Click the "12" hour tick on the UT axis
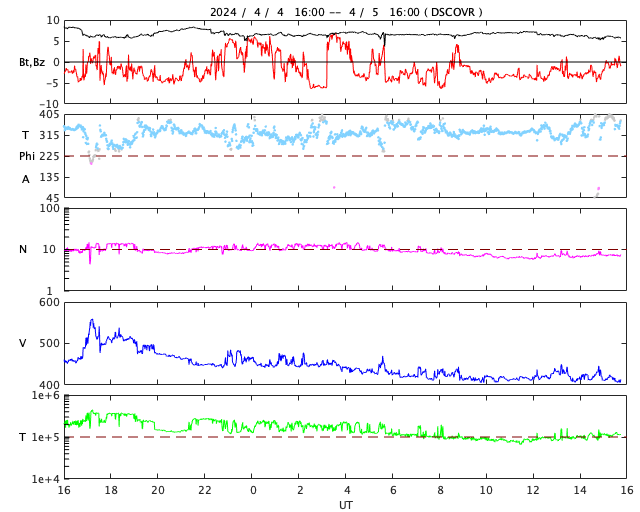The height and width of the screenshot is (512, 640). [533, 490]
